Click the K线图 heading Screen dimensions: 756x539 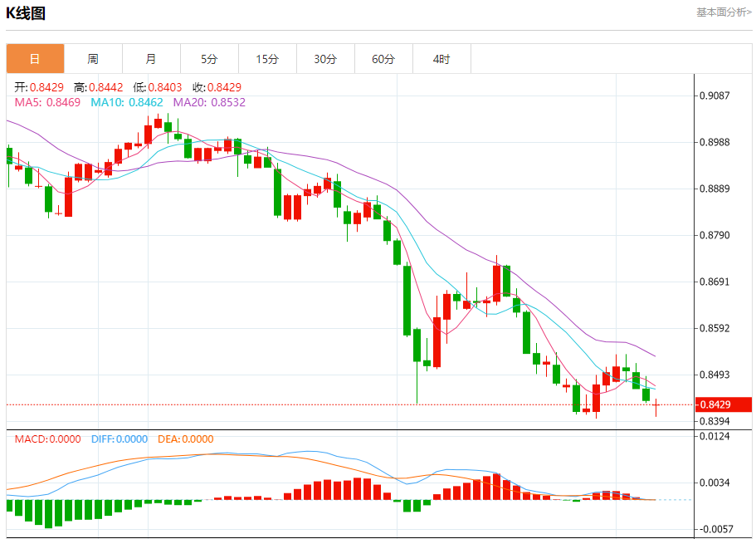(26, 13)
